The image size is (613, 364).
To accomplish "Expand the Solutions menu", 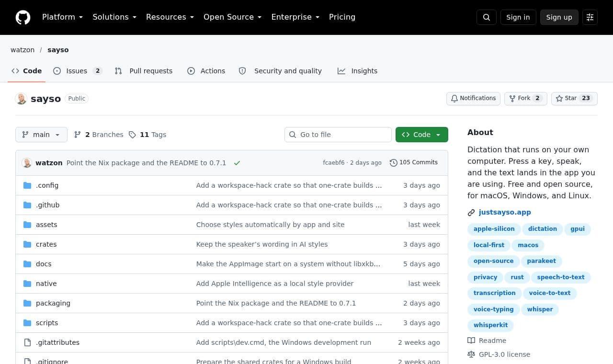I will tap(114, 17).
